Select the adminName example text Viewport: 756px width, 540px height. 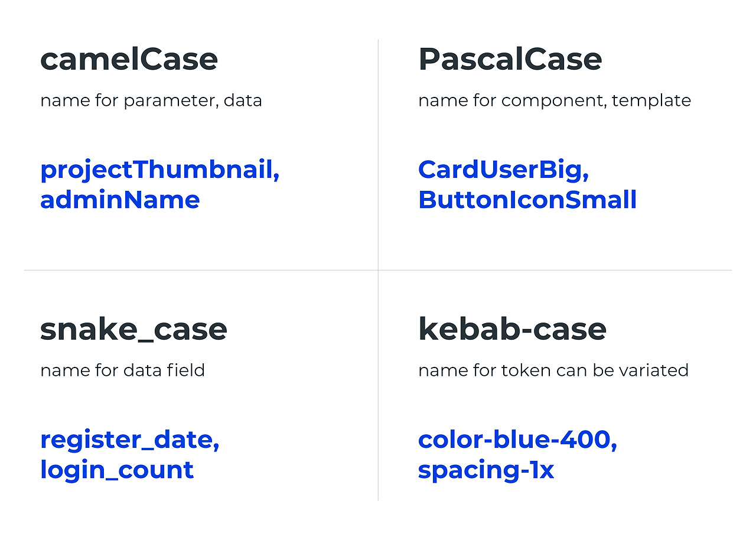pyautogui.click(x=120, y=200)
